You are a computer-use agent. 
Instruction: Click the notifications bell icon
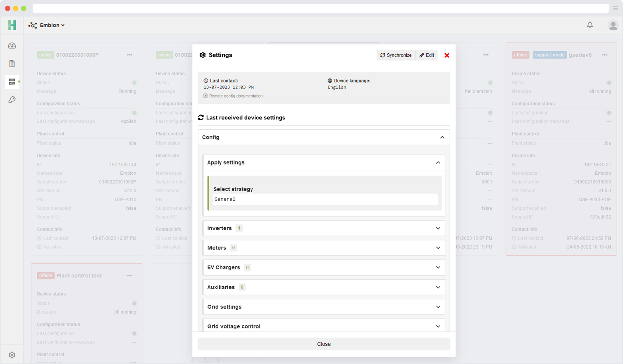tap(590, 25)
